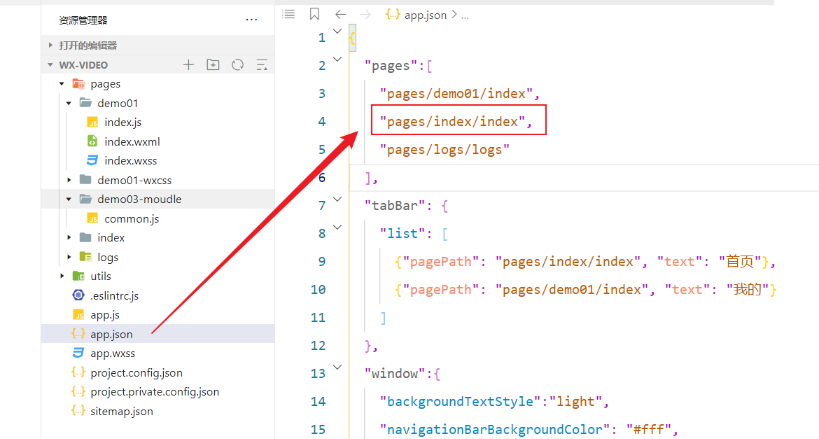Click the bookmark icon in editor toolbar
Screen dimensions: 819x439
[314, 14]
